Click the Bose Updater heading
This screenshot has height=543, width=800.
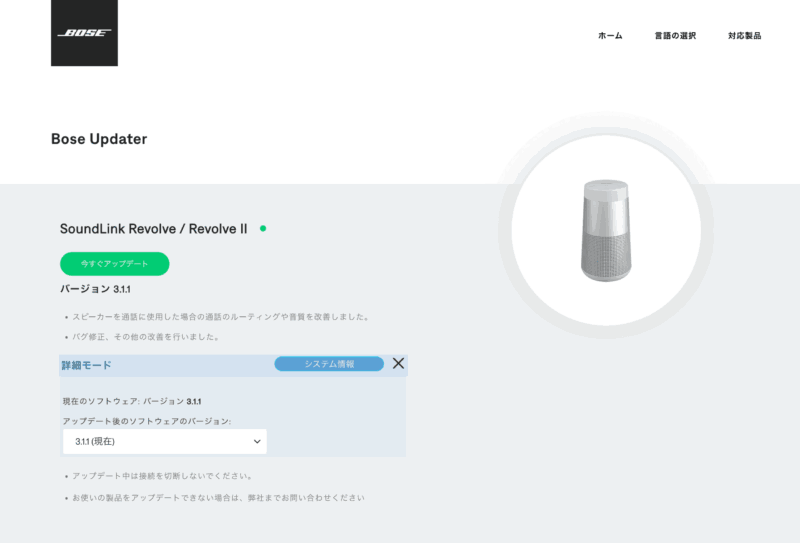(99, 139)
